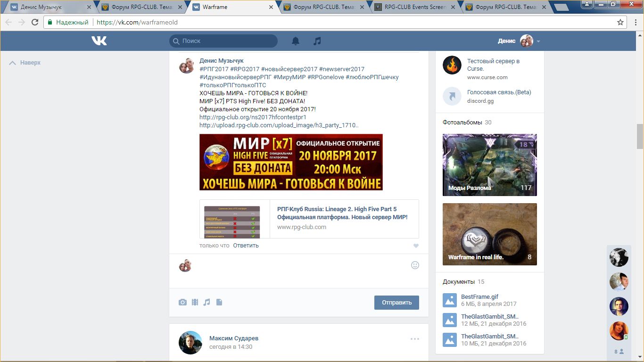Open www.curse.com address text
644x362 pixels.
487,77
